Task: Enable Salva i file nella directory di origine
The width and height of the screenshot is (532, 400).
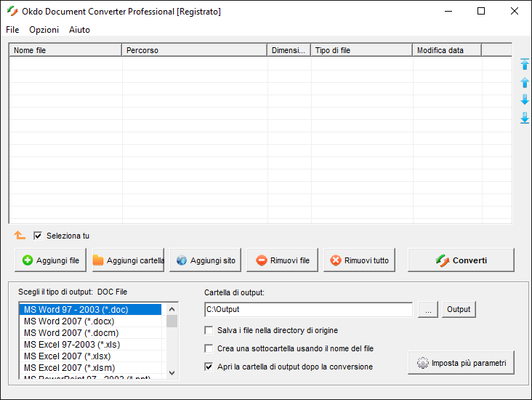Action: coord(209,330)
